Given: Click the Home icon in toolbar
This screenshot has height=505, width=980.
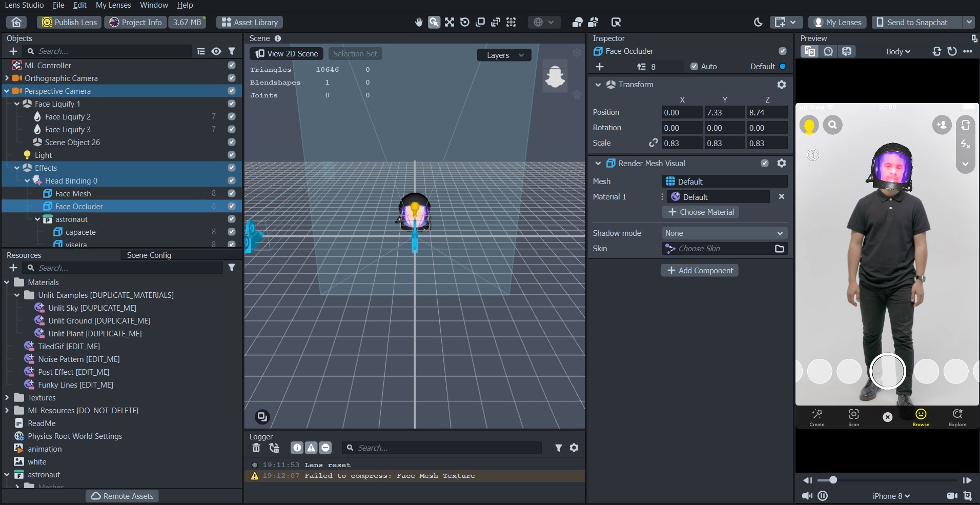Looking at the screenshot, I should (x=16, y=22).
